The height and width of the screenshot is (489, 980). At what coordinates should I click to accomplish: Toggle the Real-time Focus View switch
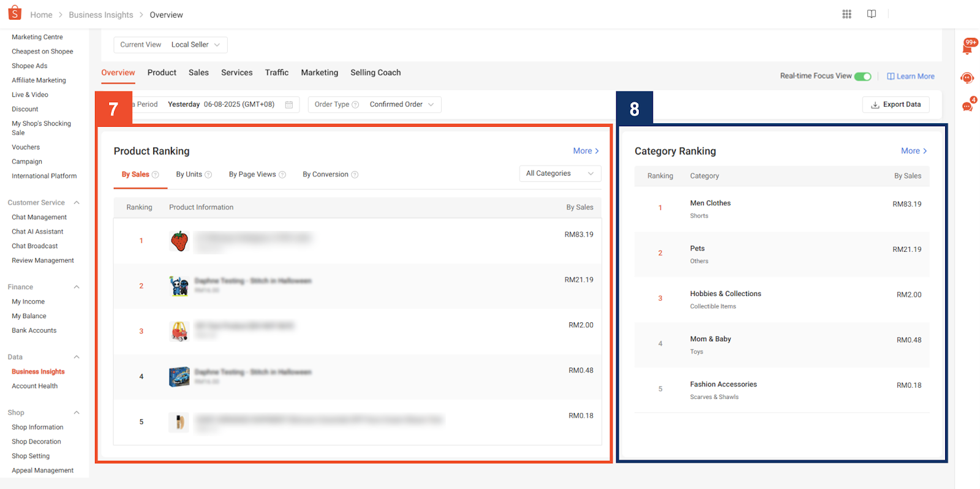pos(862,77)
